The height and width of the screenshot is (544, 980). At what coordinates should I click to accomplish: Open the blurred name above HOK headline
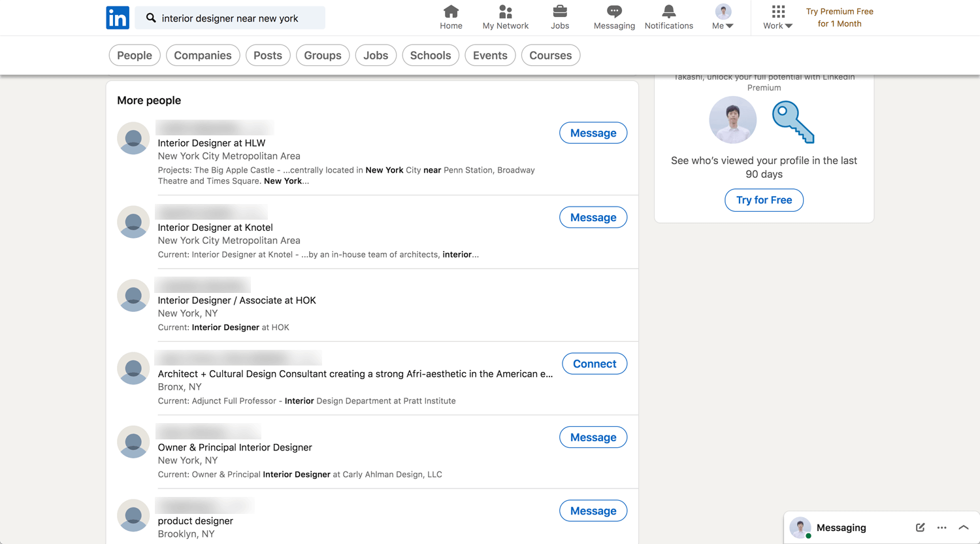203,285
